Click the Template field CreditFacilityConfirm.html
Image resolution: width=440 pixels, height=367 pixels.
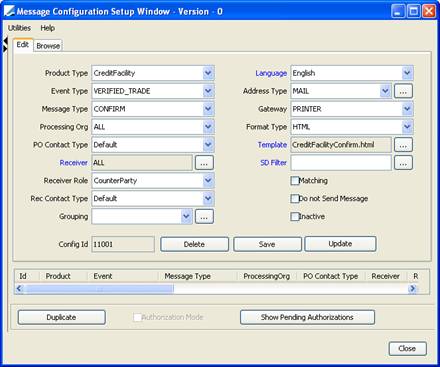341,145
